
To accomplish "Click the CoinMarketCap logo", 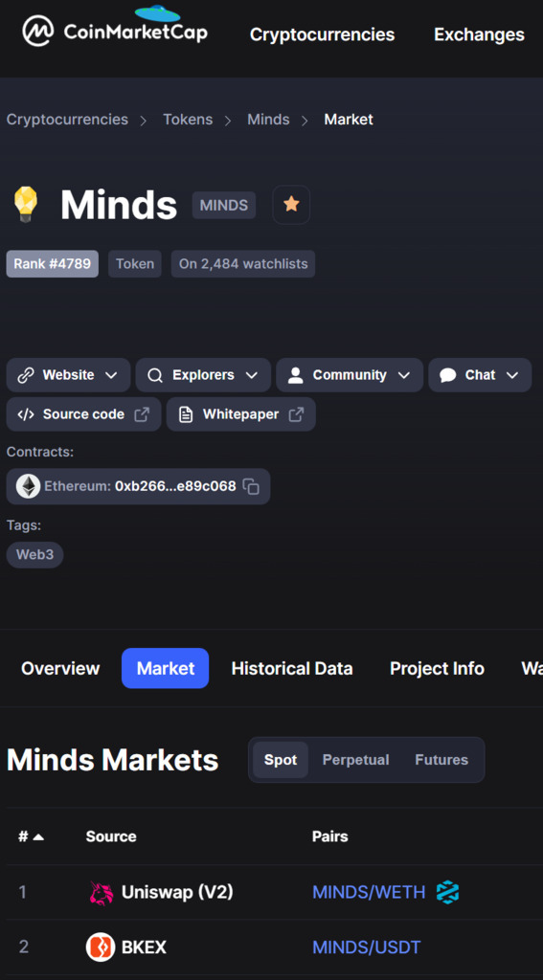I will (115, 28).
